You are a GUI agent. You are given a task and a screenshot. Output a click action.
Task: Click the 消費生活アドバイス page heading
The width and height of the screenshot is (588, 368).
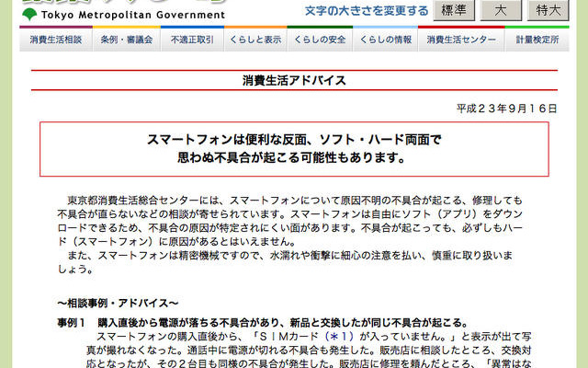pyautogui.click(x=294, y=80)
